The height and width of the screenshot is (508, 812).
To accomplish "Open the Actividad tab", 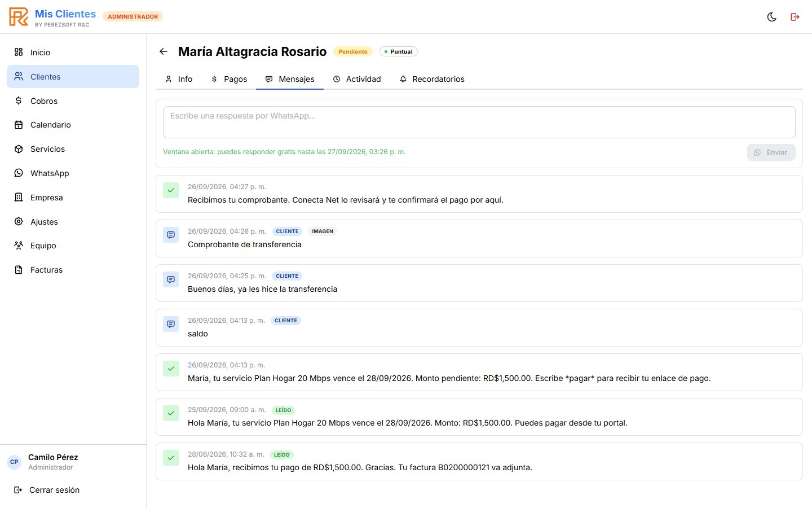I will [x=357, y=79].
